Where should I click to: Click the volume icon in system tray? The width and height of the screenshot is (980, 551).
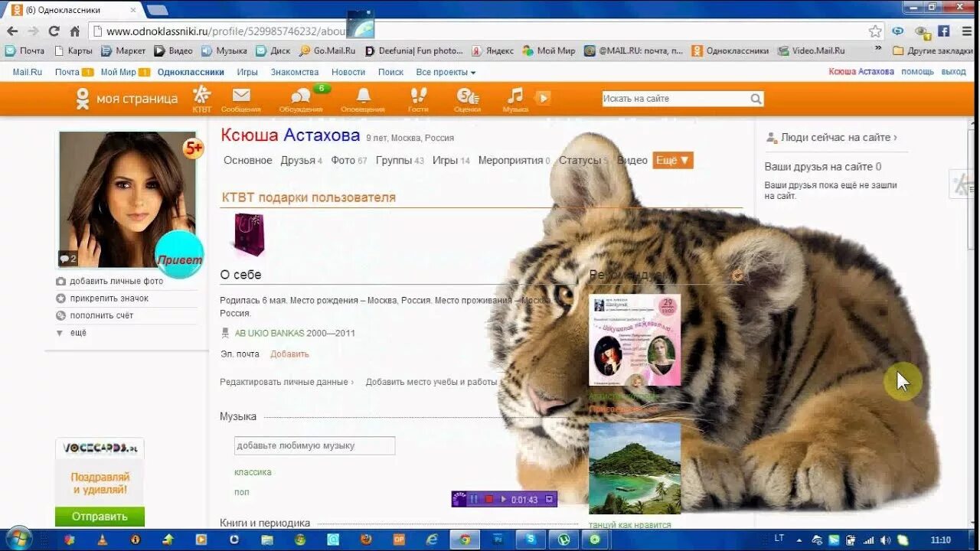click(x=884, y=540)
